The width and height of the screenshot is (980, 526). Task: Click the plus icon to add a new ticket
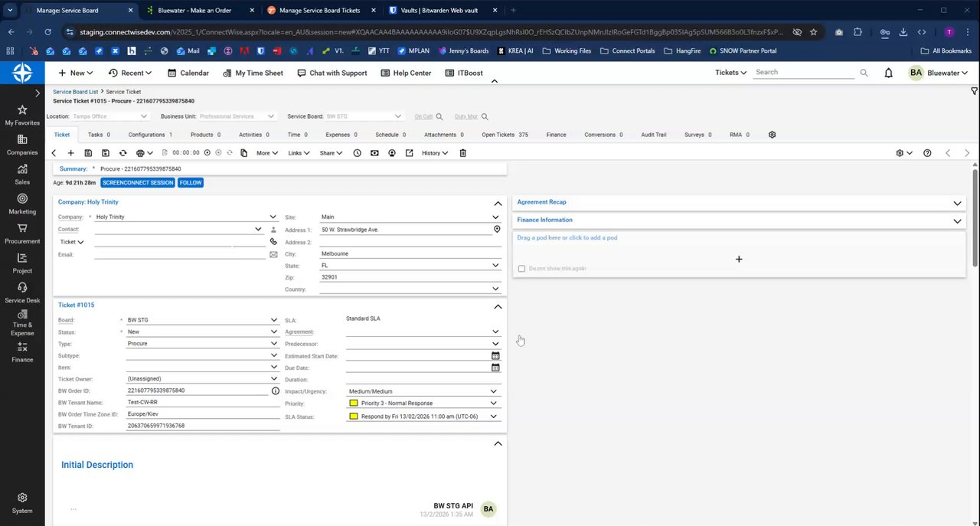point(70,153)
